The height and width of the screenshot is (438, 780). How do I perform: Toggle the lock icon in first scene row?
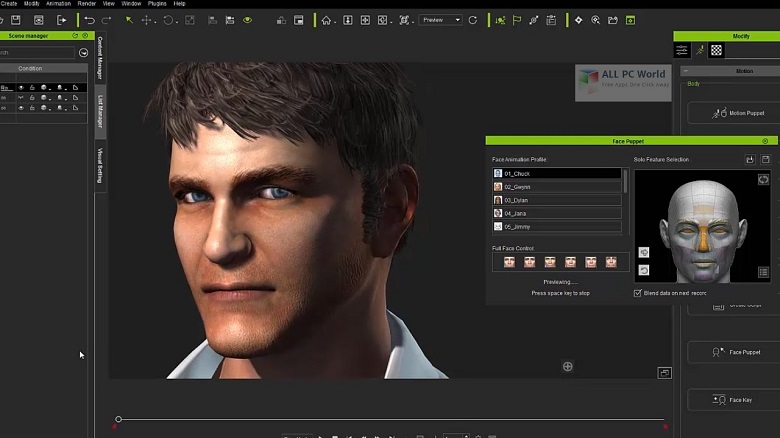click(x=32, y=88)
